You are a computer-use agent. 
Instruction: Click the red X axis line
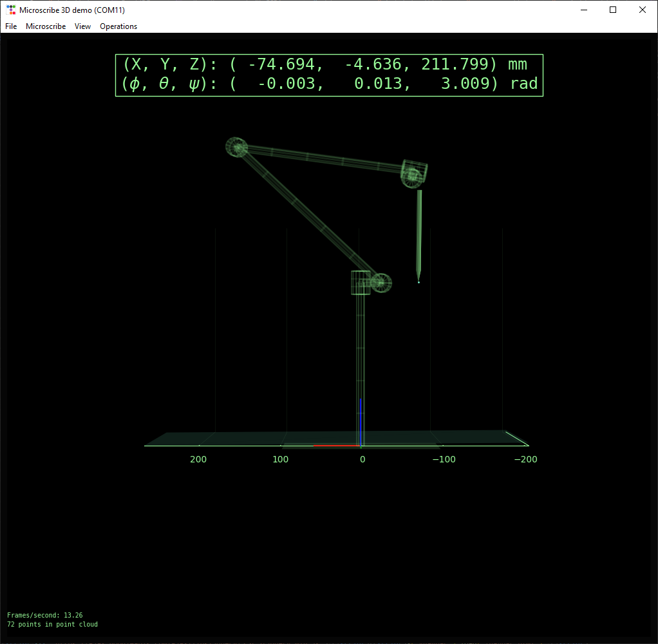point(337,446)
